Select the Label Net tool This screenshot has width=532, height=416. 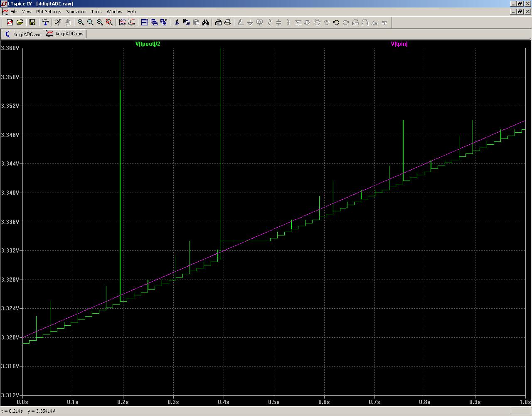(x=260, y=22)
